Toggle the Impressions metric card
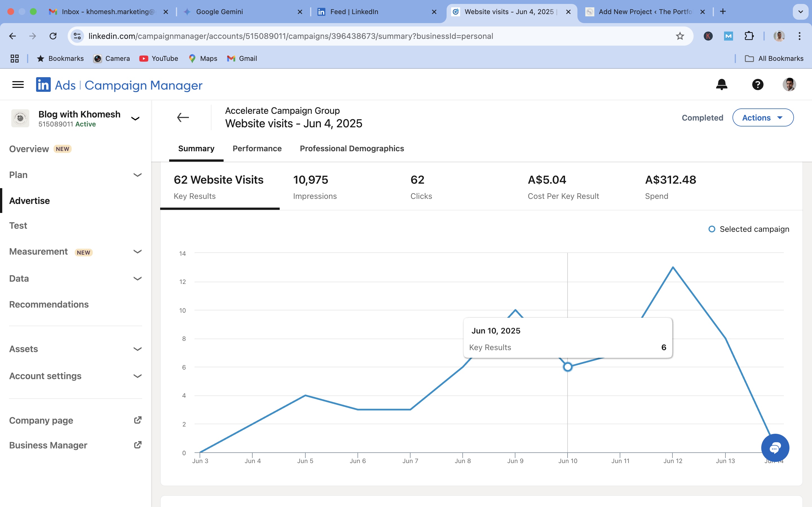 (x=315, y=187)
